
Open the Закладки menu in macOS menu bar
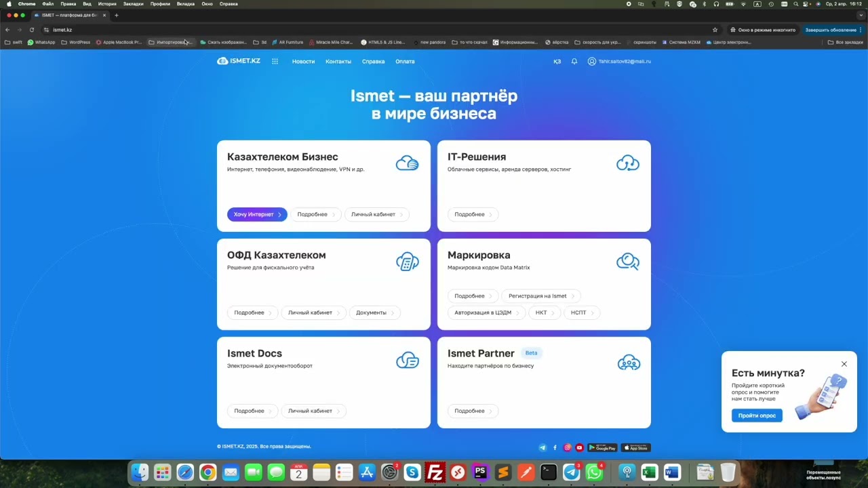133,4
